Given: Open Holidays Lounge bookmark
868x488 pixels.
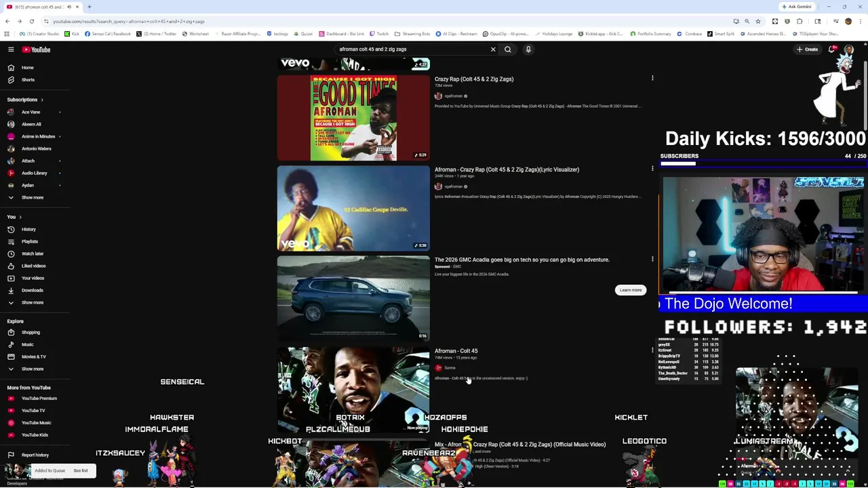Looking at the screenshot, I should [x=553, y=34].
